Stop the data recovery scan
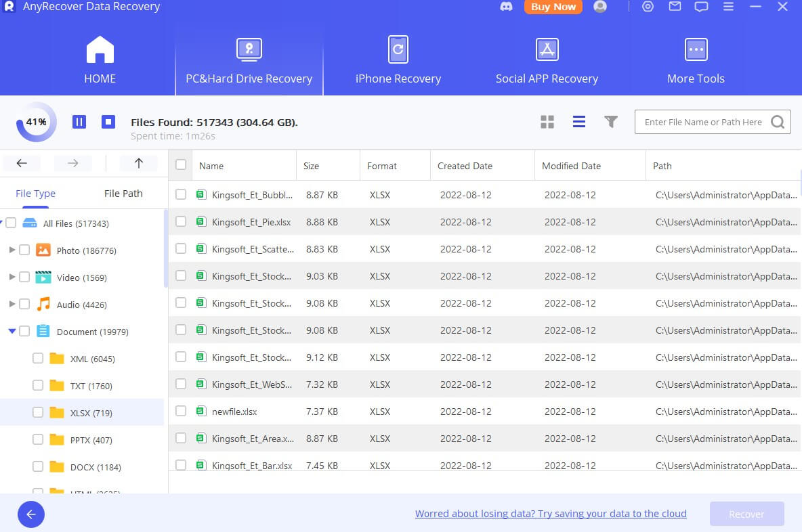The height and width of the screenshot is (532, 802). tap(108, 122)
